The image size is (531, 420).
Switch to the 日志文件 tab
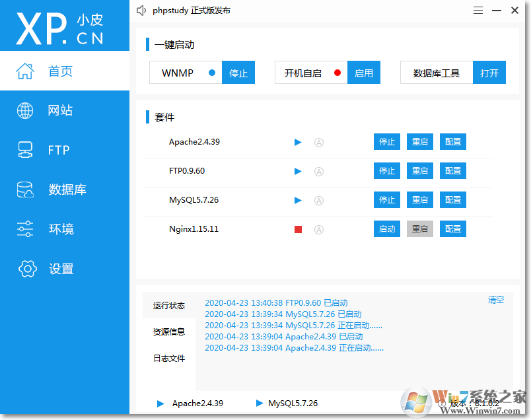[168, 358]
